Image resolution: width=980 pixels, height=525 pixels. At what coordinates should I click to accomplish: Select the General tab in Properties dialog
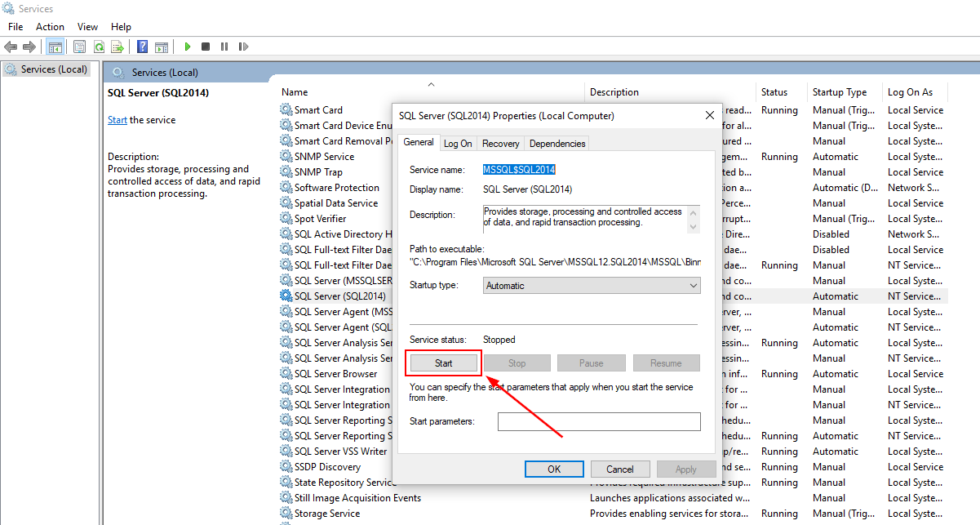pos(419,142)
